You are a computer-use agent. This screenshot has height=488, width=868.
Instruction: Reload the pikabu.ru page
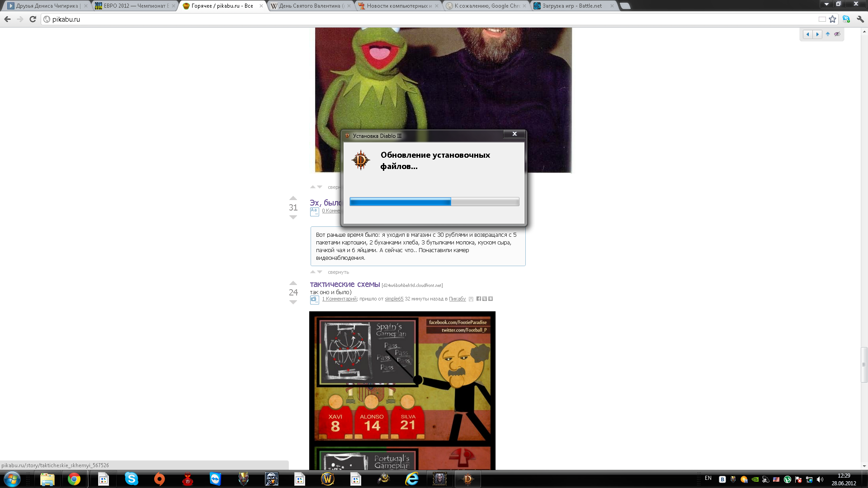point(33,19)
